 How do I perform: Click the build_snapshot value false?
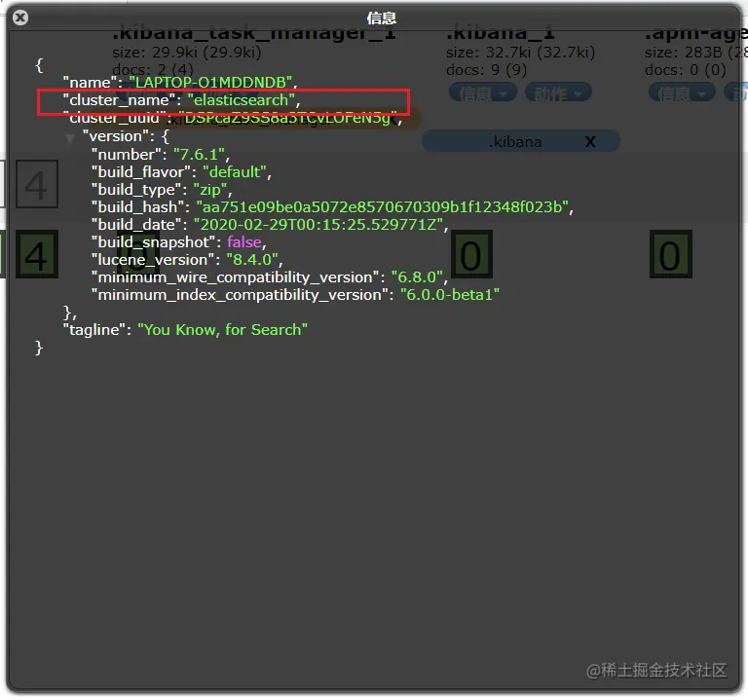pos(244,242)
